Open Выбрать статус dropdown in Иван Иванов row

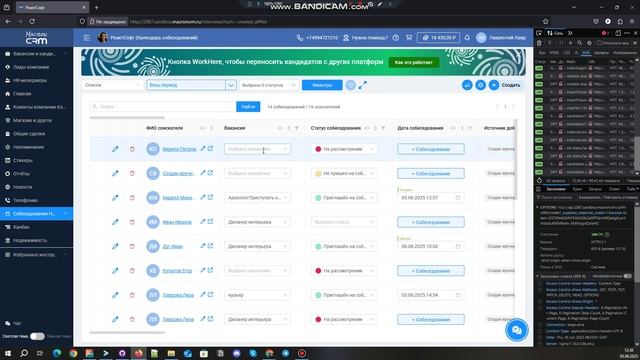click(344, 222)
